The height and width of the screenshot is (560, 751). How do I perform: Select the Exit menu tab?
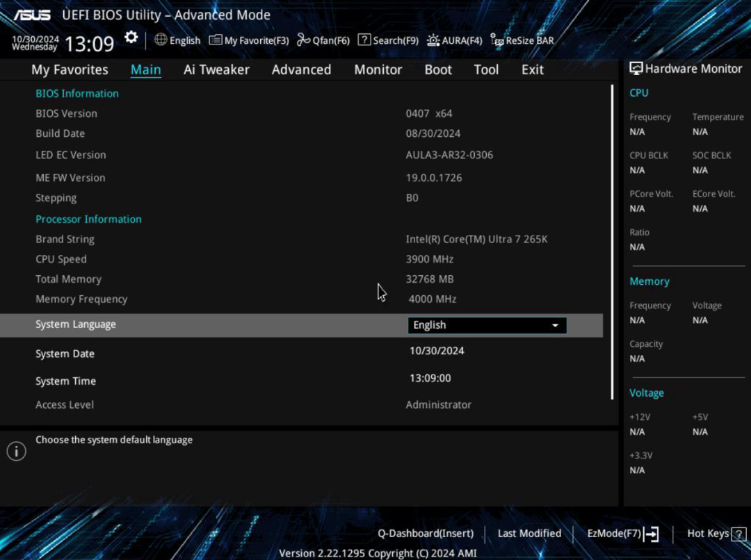(533, 69)
